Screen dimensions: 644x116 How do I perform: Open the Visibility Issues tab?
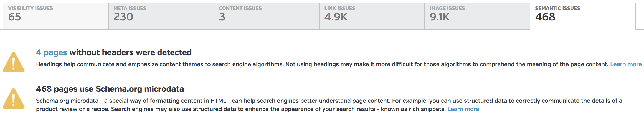tap(55, 16)
